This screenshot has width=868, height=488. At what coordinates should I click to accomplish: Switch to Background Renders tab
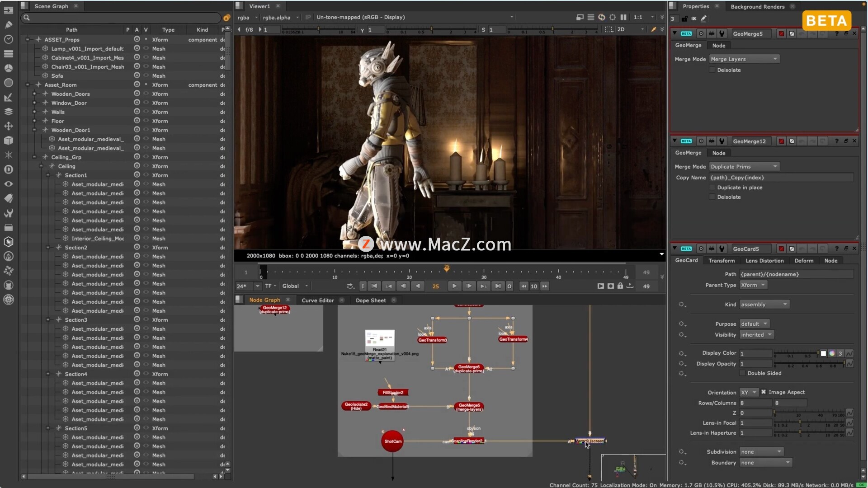(x=758, y=7)
